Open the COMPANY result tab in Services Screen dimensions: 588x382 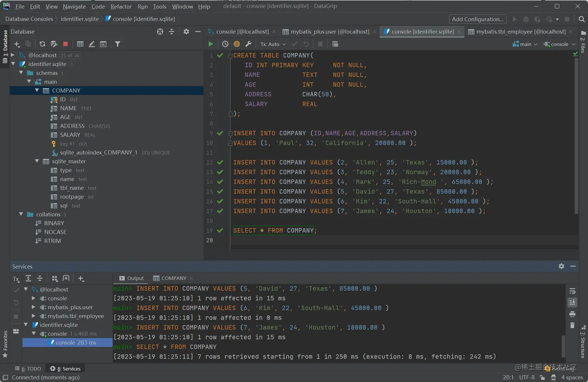click(170, 278)
